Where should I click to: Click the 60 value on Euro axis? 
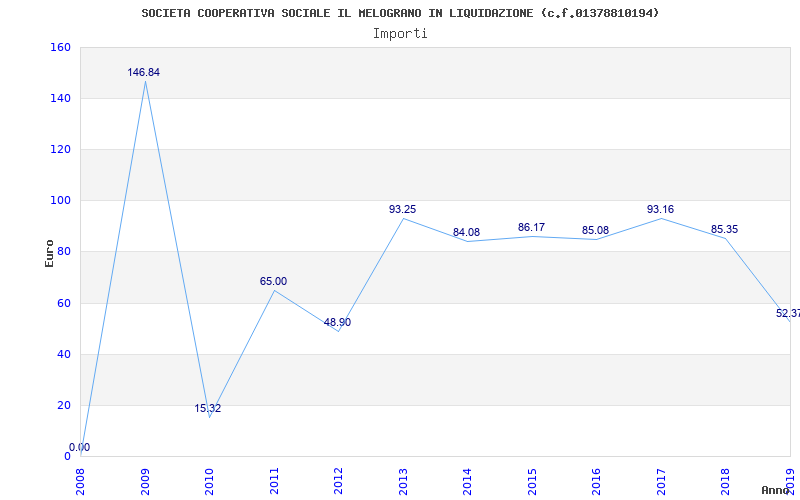(x=64, y=303)
